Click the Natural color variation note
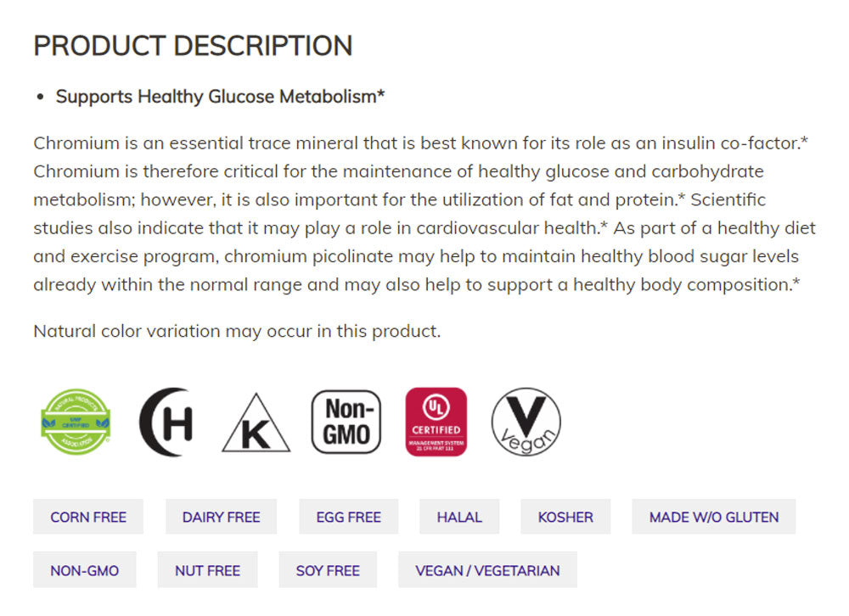 [x=237, y=331]
